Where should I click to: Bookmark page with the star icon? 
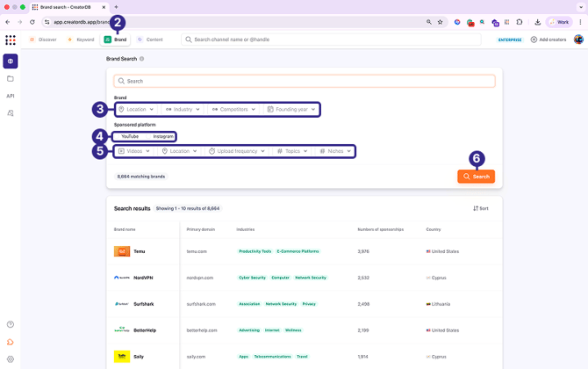(x=440, y=21)
